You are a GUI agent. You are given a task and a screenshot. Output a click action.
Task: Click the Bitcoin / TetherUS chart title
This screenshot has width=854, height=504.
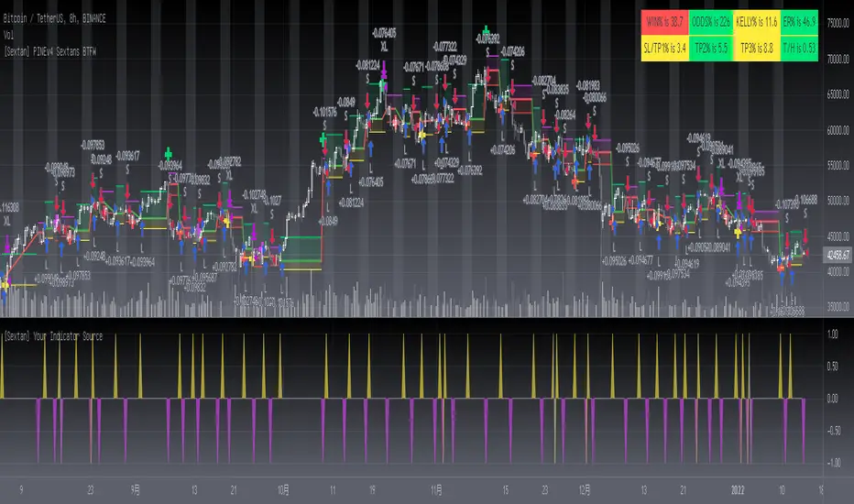coord(54,18)
